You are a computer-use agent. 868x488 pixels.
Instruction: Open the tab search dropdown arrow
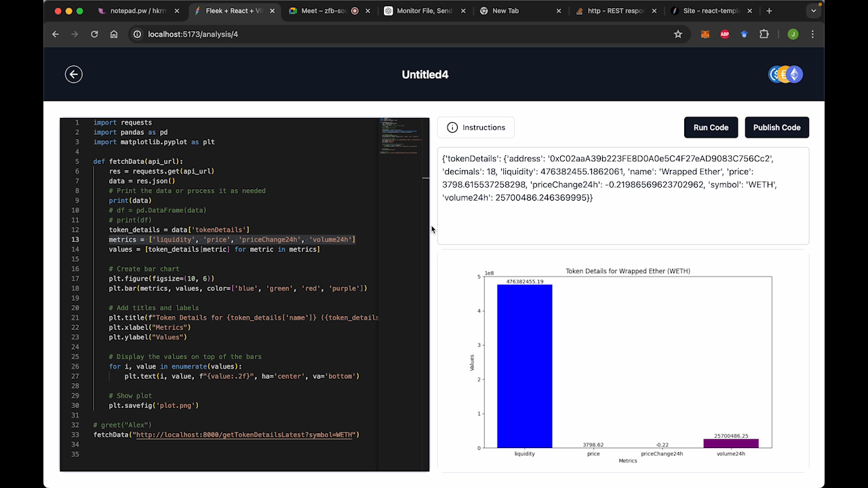pyautogui.click(x=814, y=11)
